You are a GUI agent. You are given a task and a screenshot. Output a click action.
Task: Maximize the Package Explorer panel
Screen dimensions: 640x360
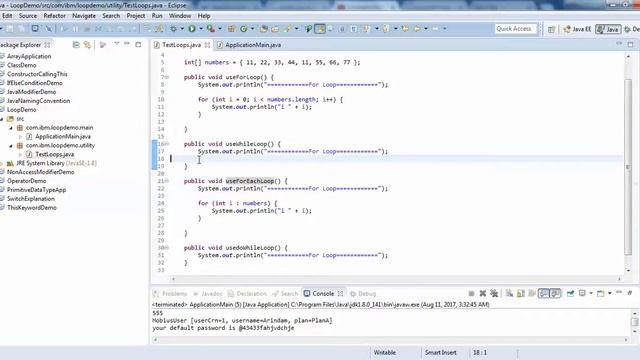pos(138,44)
